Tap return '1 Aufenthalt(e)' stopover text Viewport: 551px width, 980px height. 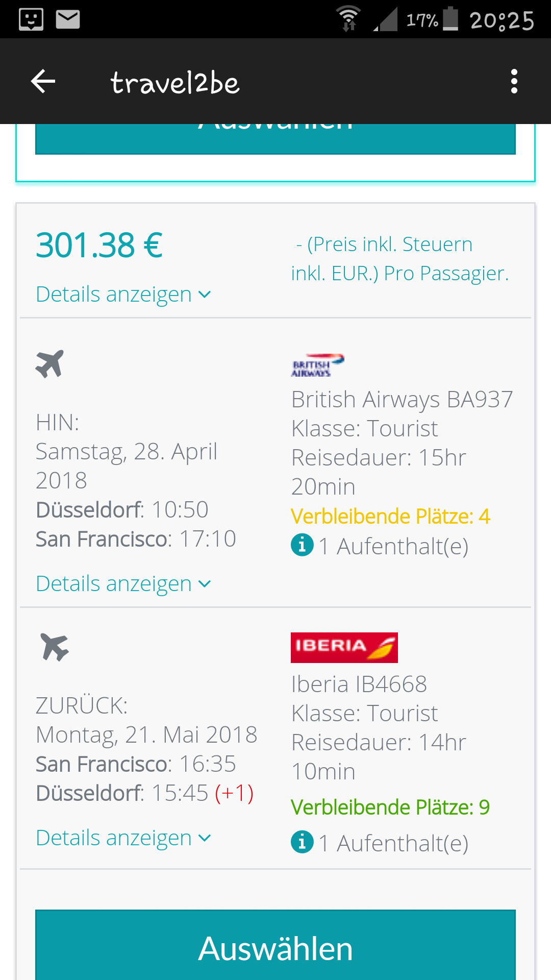click(393, 843)
